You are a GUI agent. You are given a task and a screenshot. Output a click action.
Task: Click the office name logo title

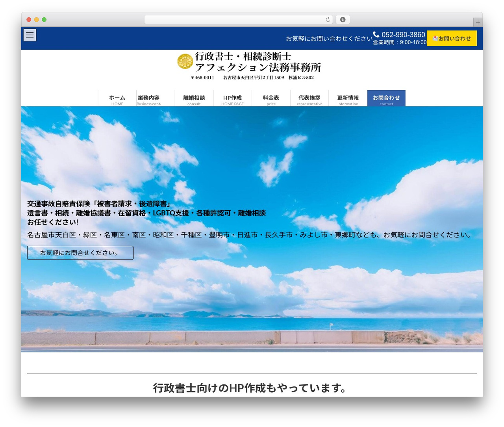[258, 62]
